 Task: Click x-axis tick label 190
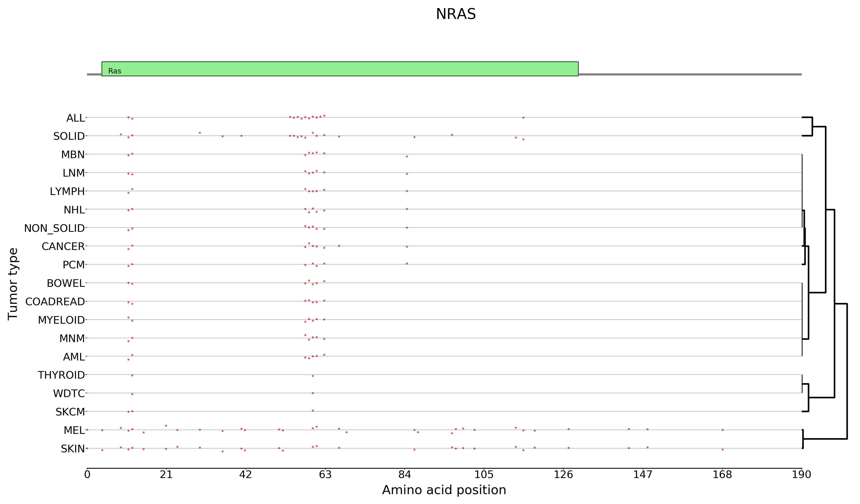pos(801,475)
